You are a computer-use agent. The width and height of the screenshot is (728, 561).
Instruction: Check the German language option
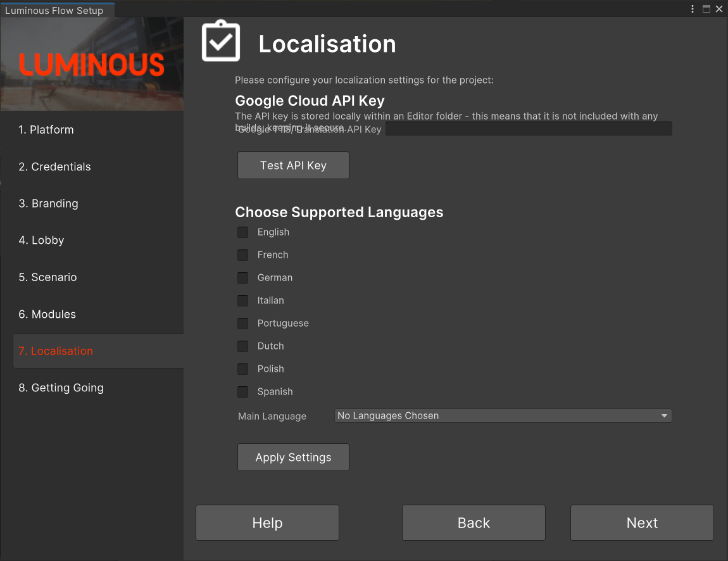tap(242, 278)
